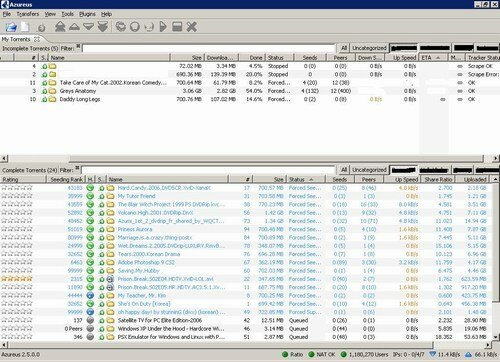Click the NAT OK status indicator
This screenshot has height=362, width=500.
click(x=322, y=354)
